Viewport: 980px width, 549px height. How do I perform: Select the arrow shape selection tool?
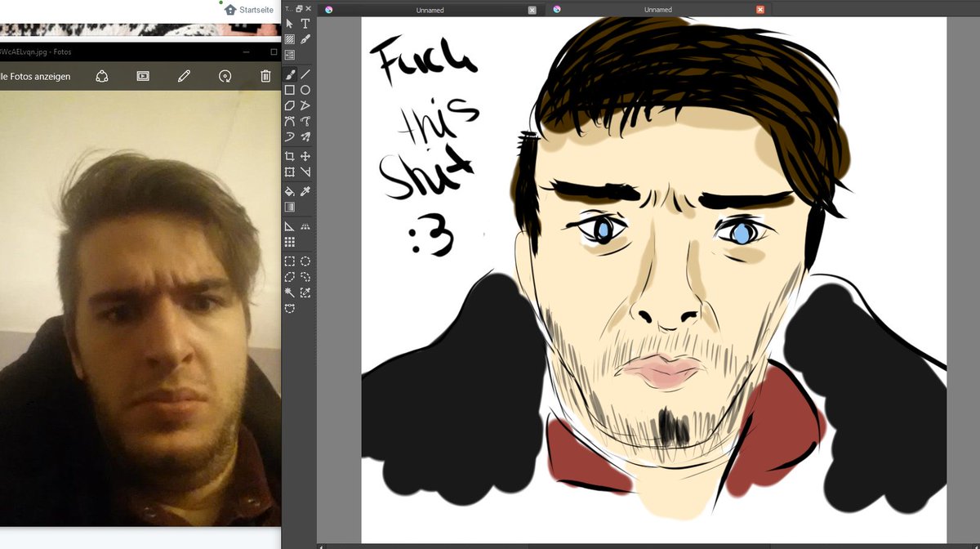pyautogui.click(x=289, y=24)
